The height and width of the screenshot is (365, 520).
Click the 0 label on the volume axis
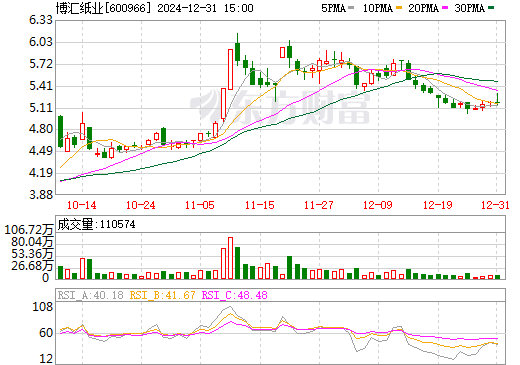[46, 278]
